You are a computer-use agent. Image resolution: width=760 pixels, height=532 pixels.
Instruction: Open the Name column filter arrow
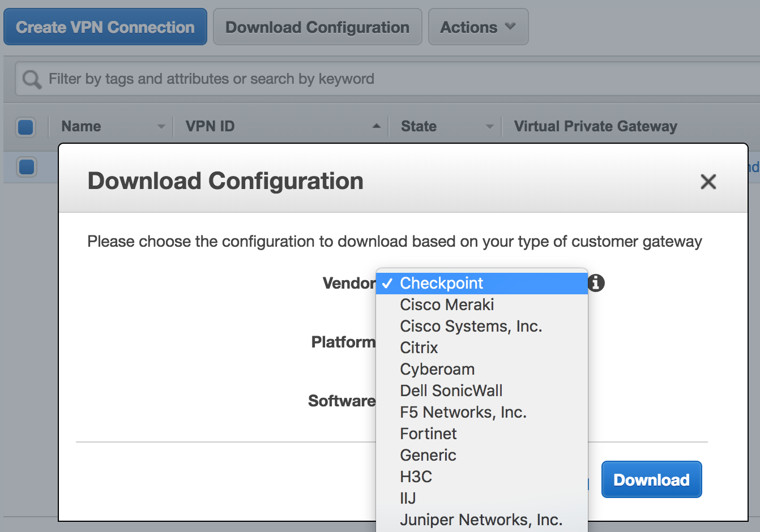[x=161, y=127]
